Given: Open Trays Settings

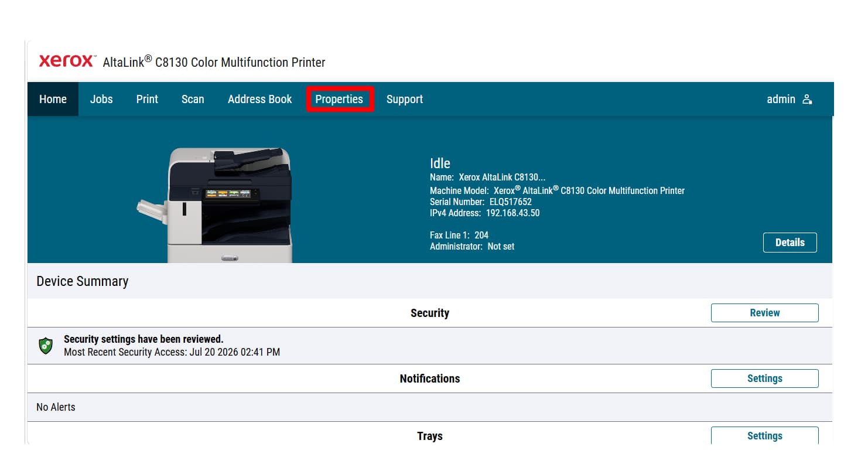Looking at the screenshot, I should (764, 435).
